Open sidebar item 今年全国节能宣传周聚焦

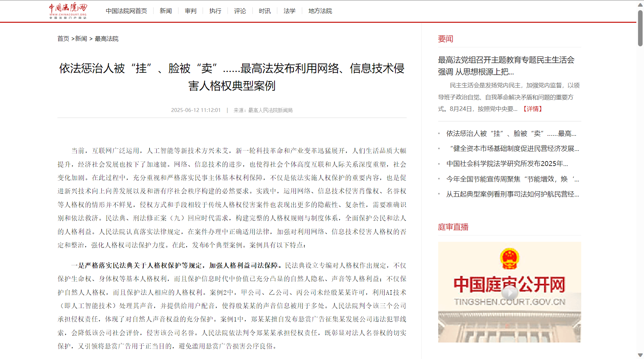pos(513,179)
